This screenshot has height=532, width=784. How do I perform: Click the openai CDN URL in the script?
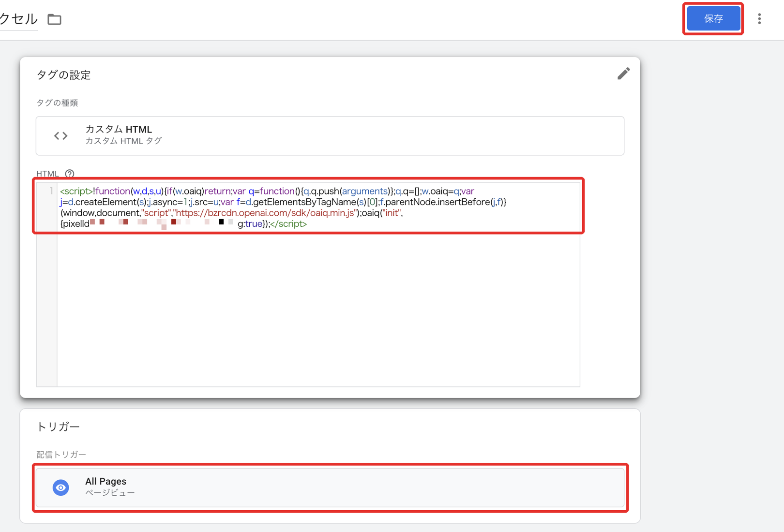click(x=265, y=213)
